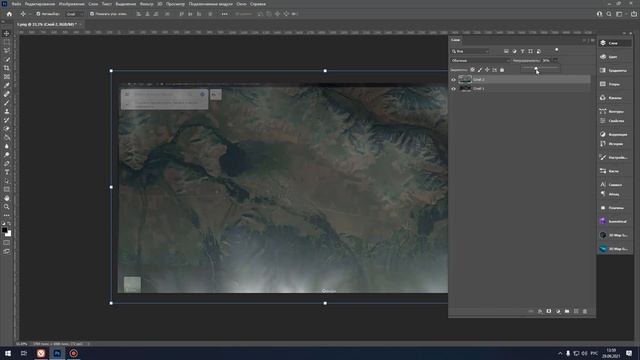The width and height of the screenshot is (640, 360).
Task: Toggle lock transparent pixels
Action: tap(473, 70)
